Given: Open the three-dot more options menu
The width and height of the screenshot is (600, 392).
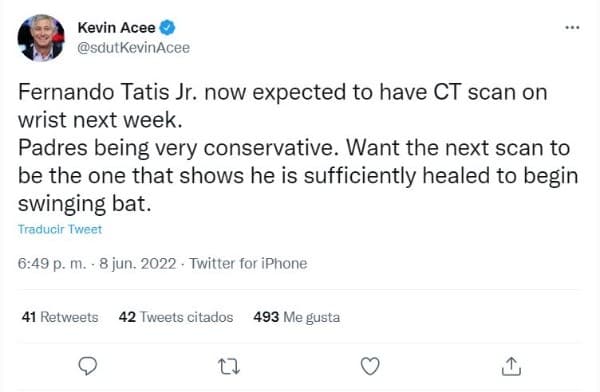Looking at the screenshot, I should [572, 28].
